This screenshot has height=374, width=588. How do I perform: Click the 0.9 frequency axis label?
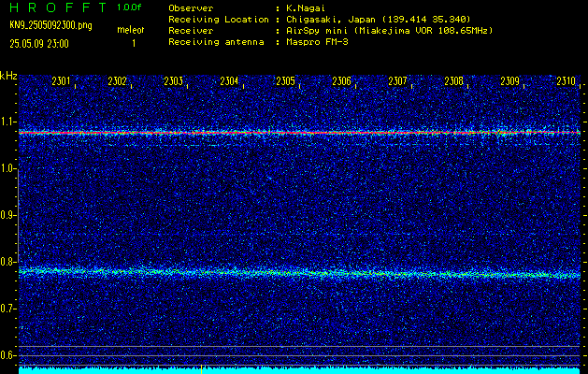pyautogui.click(x=7, y=215)
